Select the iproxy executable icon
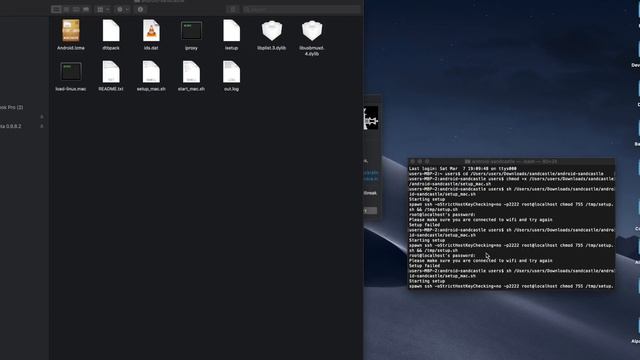640x360 pixels. pos(191,31)
